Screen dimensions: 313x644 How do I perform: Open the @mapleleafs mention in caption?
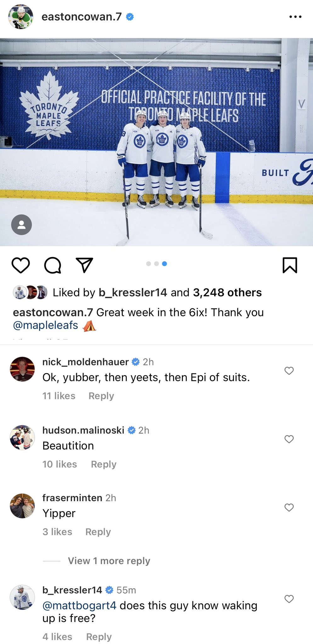(46, 325)
